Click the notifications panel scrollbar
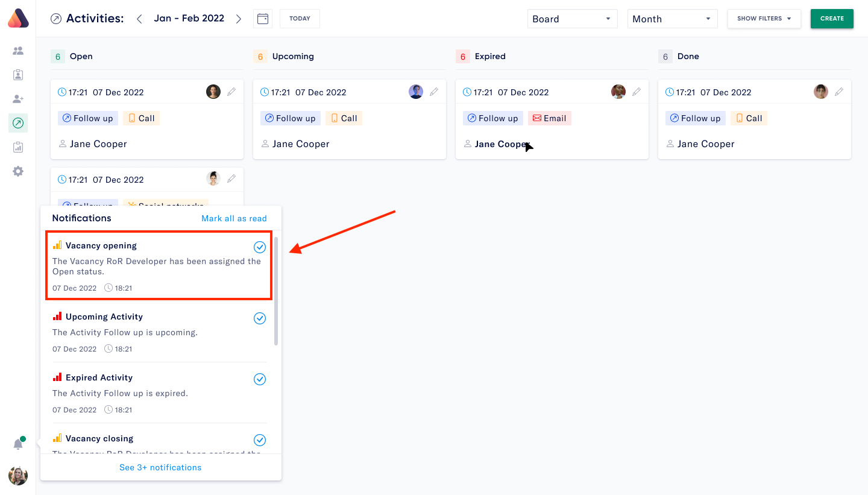The height and width of the screenshot is (495, 868). pos(276,291)
